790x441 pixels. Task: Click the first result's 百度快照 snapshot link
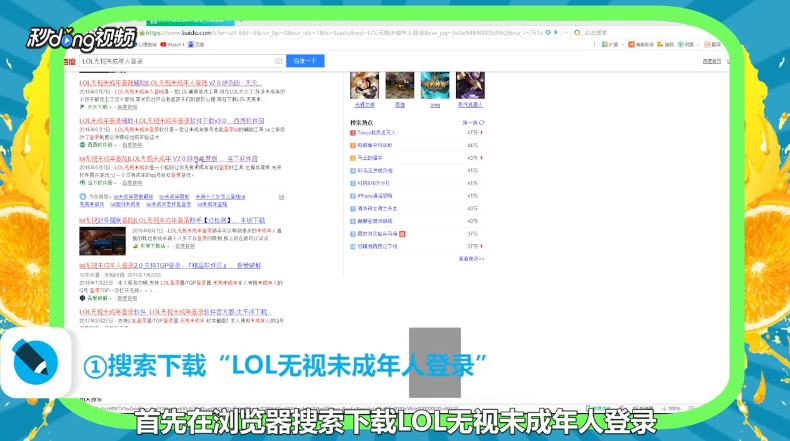[x=127, y=107]
